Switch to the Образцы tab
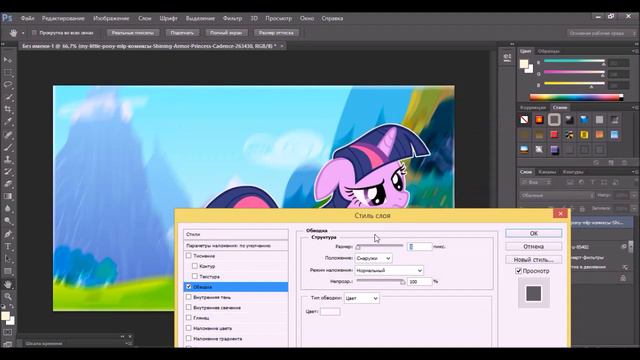 click(x=549, y=51)
